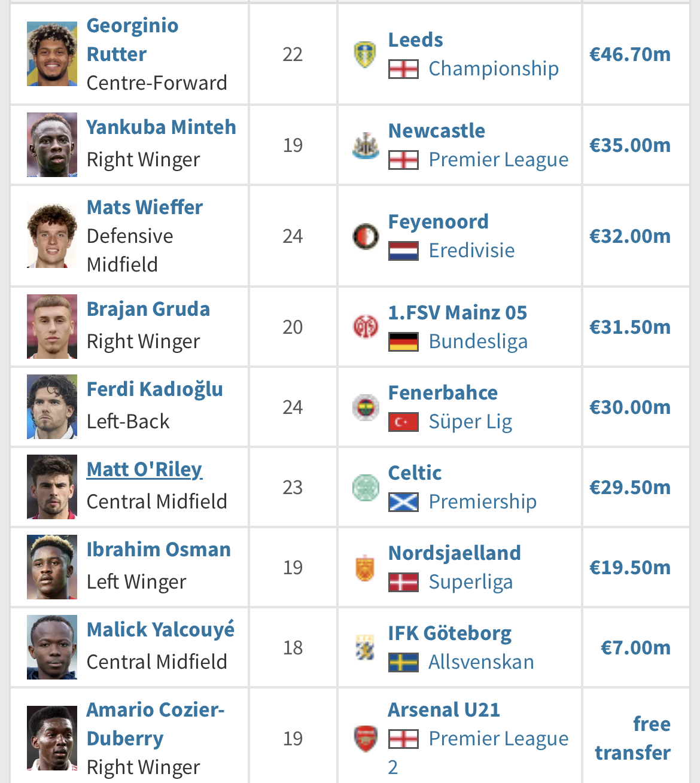Click the Netherlands flag next to Eredivisie
The height and width of the screenshot is (783, 700).
pyautogui.click(x=403, y=251)
